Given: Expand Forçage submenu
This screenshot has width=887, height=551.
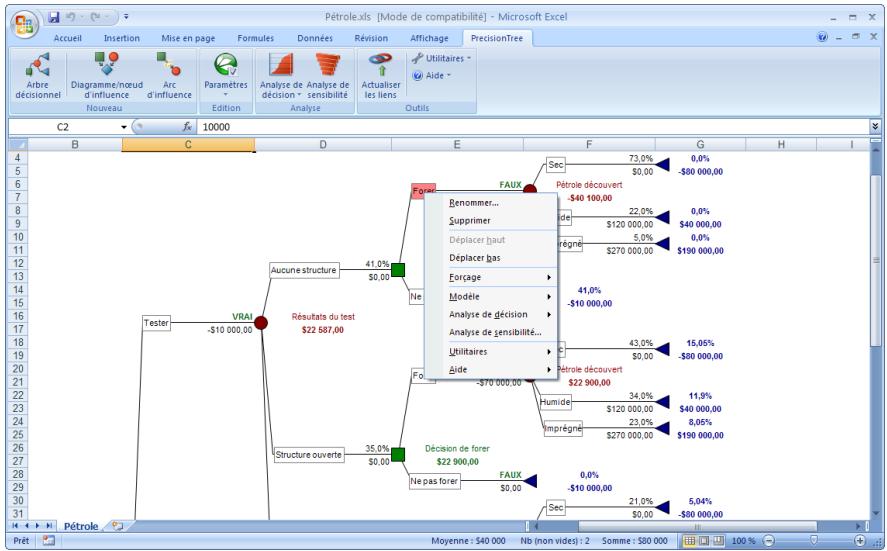Looking at the screenshot, I should (x=491, y=277).
